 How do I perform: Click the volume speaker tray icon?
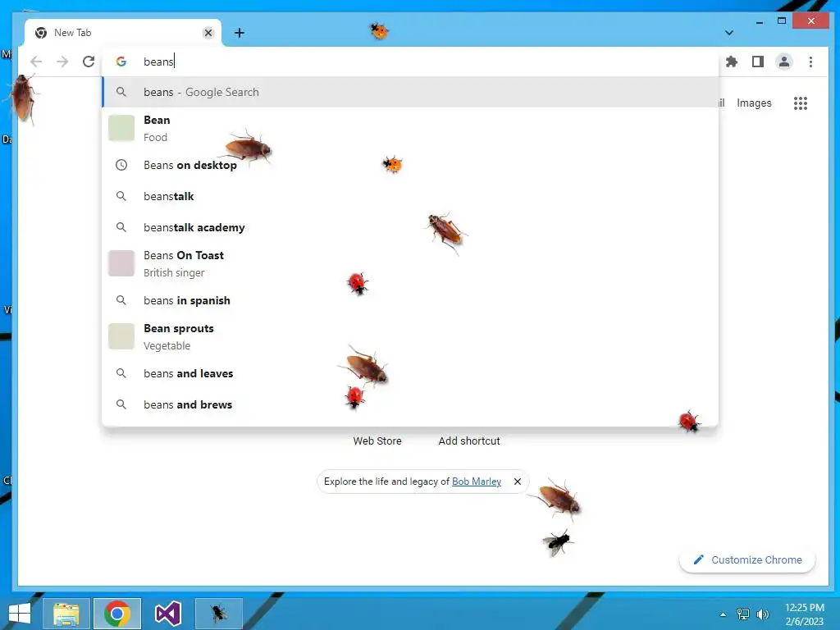pos(762,614)
